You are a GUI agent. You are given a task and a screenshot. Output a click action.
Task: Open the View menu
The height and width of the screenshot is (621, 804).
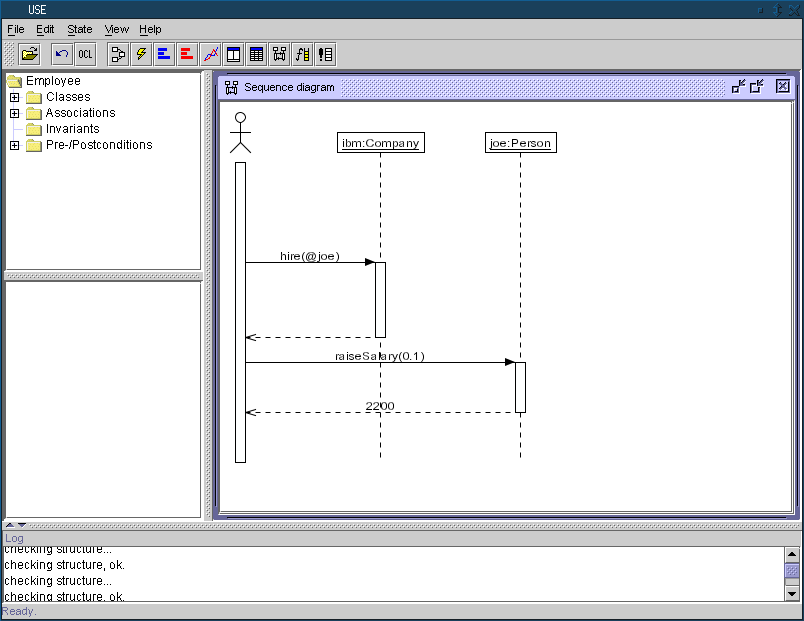(116, 30)
